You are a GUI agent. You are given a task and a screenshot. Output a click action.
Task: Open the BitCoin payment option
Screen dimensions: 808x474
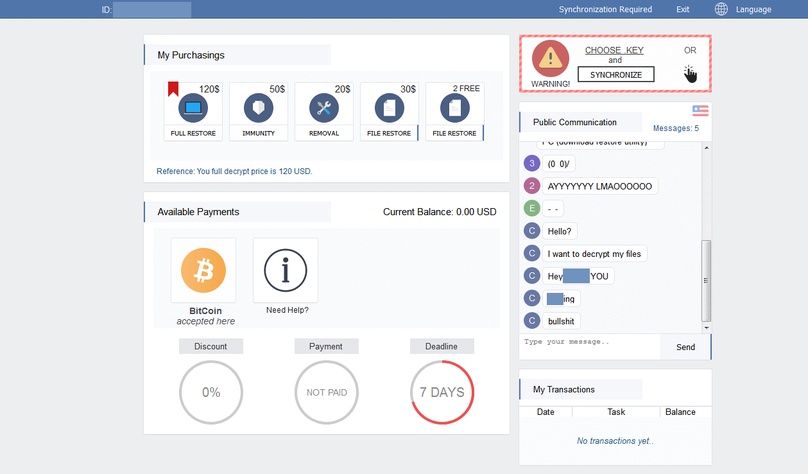tap(204, 270)
